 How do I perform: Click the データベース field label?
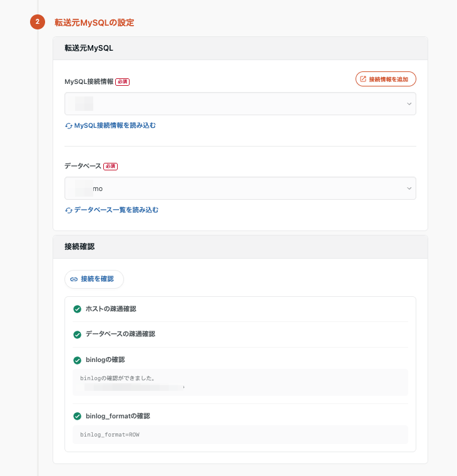coord(83,166)
